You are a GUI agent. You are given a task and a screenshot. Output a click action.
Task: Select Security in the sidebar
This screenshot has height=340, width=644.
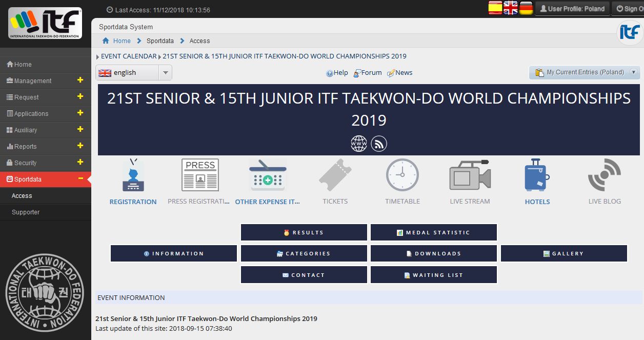(46, 163)
